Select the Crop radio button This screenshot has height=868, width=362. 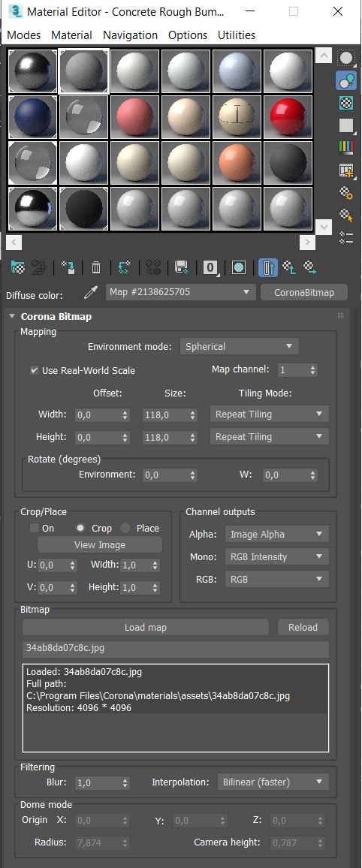tap(81, 528)
